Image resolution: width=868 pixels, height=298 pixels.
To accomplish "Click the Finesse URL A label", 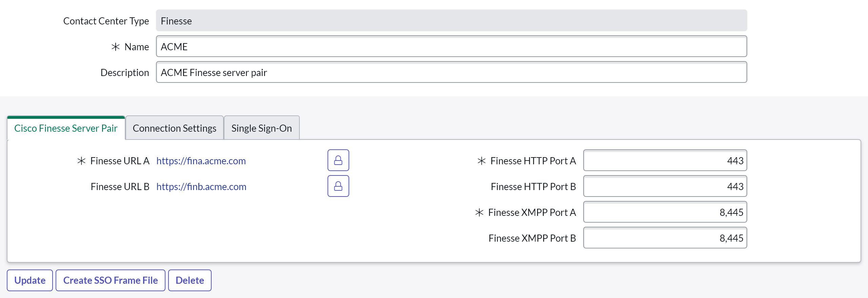I will [x=119, y=161].
